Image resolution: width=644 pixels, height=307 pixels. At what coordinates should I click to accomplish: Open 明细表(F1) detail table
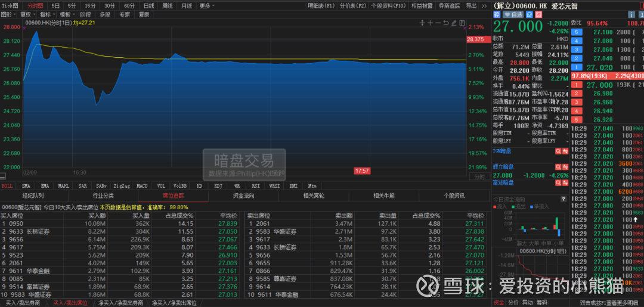321,6
